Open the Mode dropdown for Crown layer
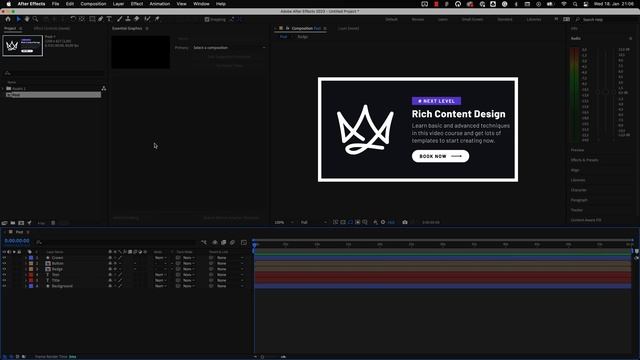The height and width of the screenshot is (360, 640). coord(161,258)
